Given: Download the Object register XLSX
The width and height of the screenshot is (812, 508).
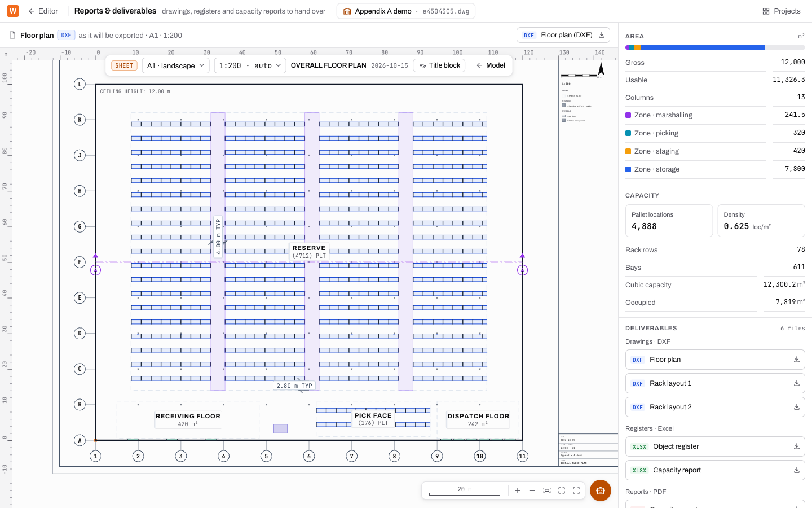Looking at the screenshot, I should point(797,446).
